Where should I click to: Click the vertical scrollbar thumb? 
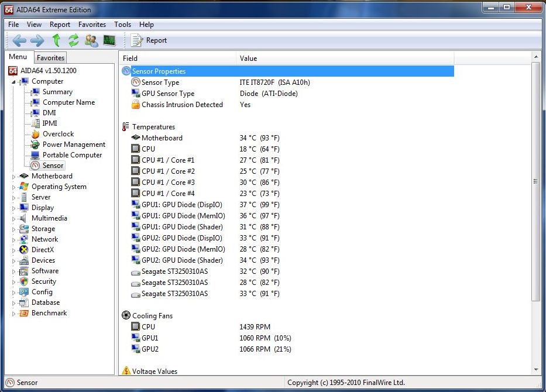535,181
